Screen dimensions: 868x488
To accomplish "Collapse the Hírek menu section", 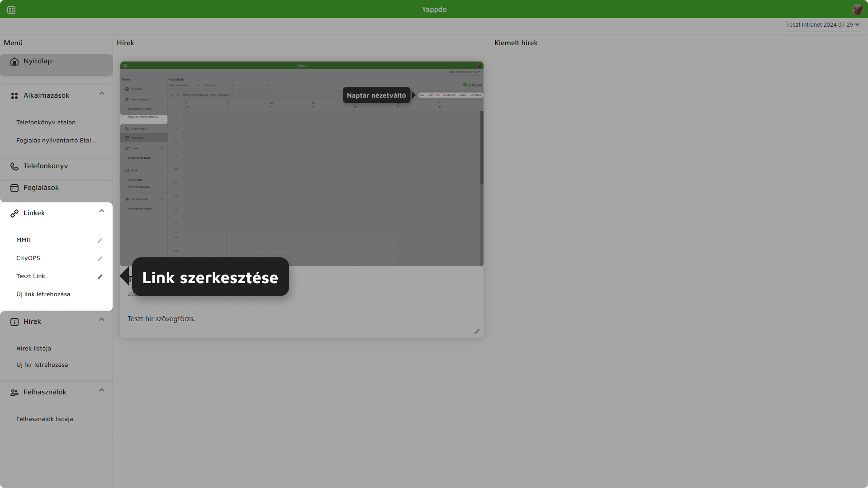I will coord(102,320).
